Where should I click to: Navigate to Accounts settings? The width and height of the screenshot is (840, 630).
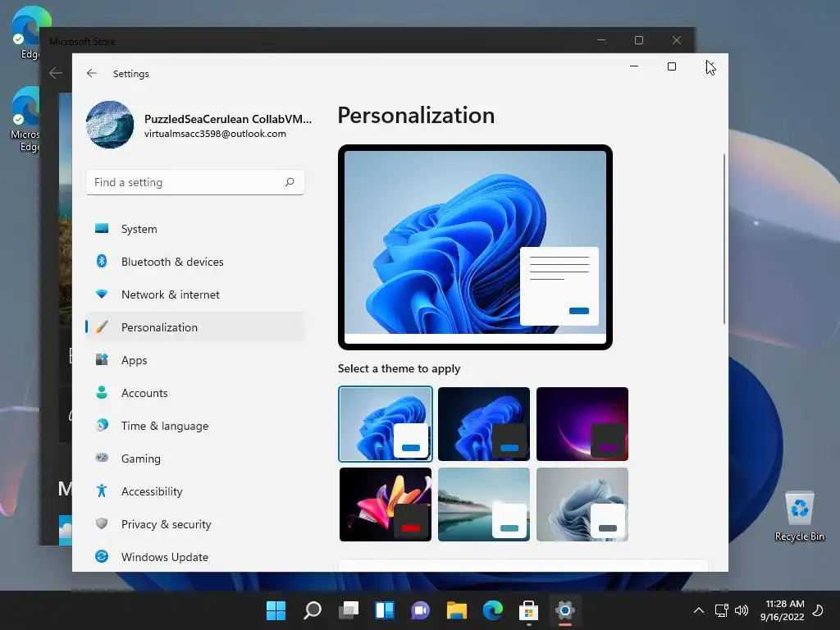(x=195, y=392)
